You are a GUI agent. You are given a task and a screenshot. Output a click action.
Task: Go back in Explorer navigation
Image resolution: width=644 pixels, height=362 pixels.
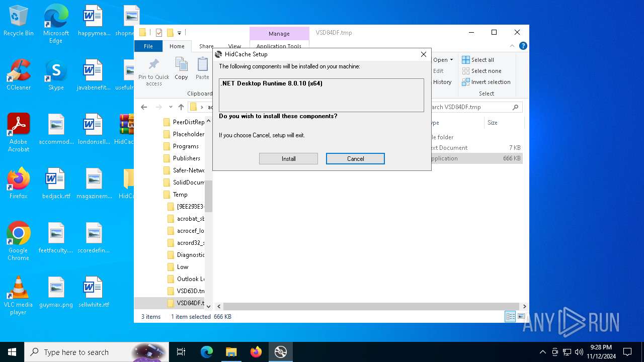(144, 107)
